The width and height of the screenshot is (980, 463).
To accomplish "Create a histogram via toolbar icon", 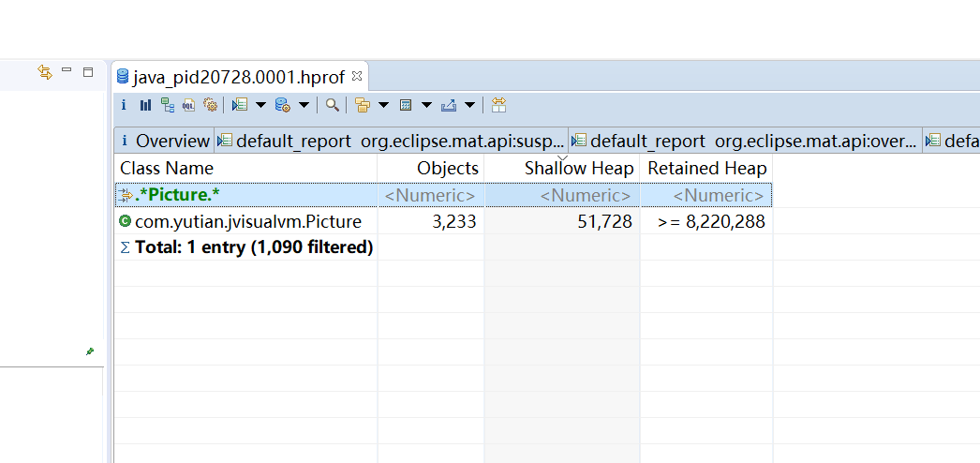I will point(145,105).
